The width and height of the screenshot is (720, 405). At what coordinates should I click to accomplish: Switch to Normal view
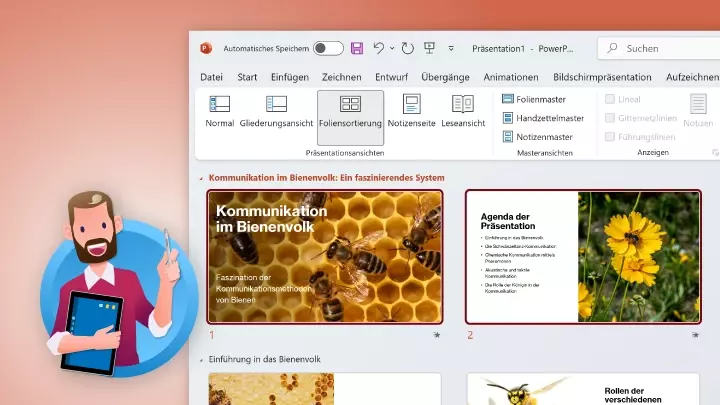coord(219,111)
